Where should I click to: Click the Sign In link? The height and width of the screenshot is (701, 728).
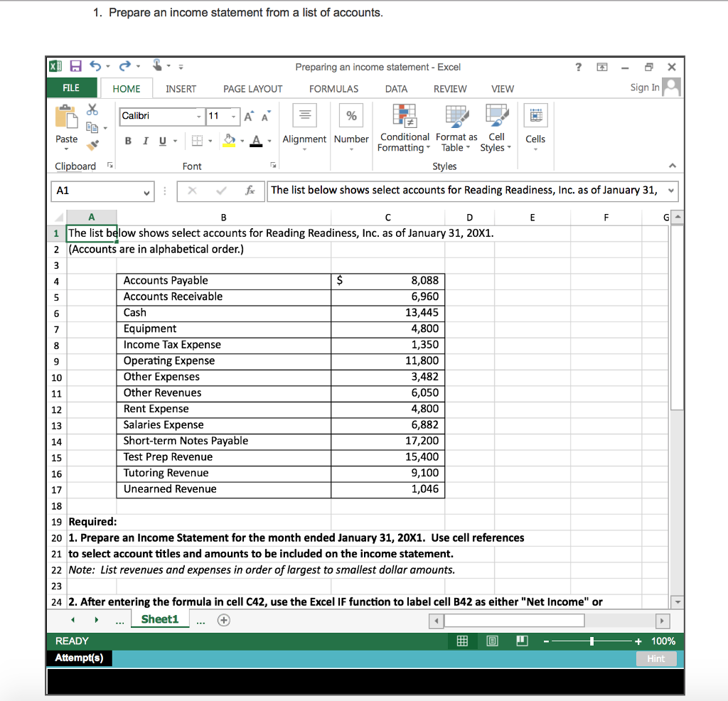coord(643,87)
